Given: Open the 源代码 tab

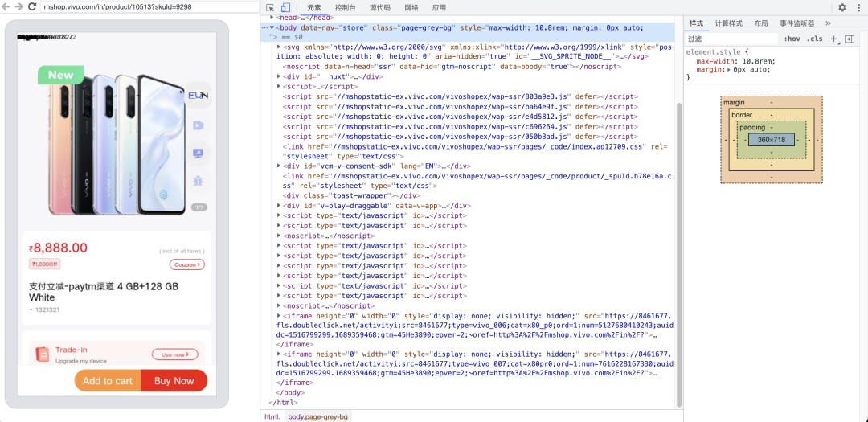Looking at the screenshot, I should [x=379, y=8].
